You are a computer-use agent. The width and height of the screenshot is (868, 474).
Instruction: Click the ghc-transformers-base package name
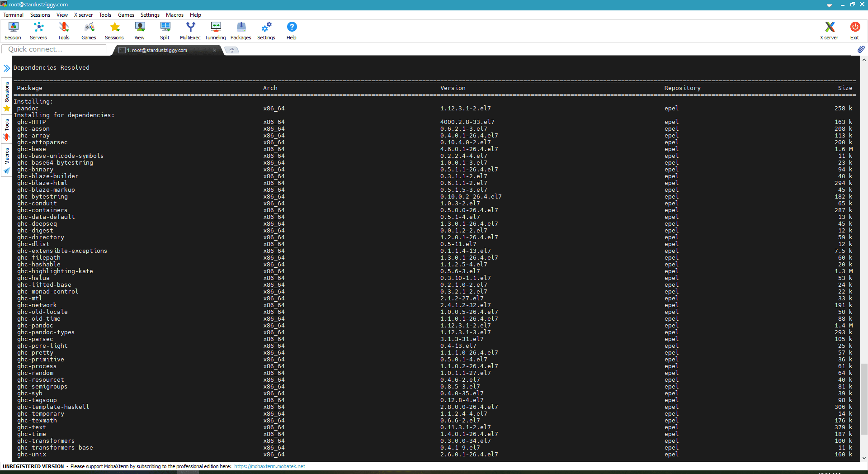(55, 448)
